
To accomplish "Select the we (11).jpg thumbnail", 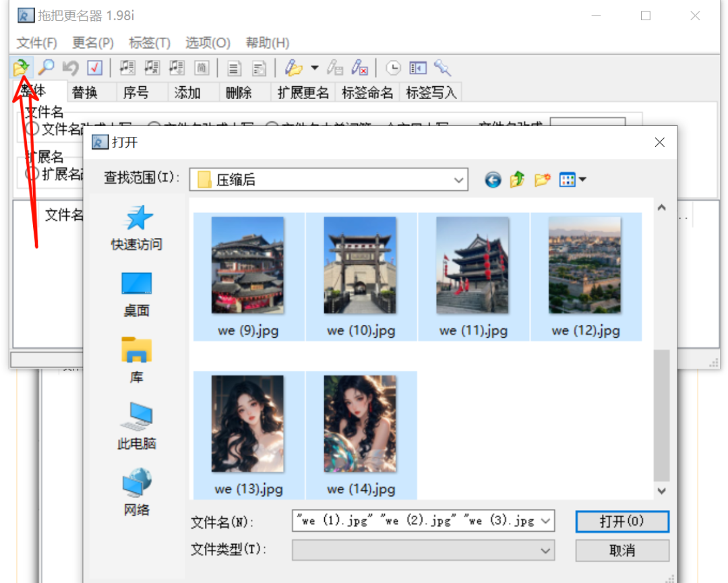I will pyautogui.click(x=473, y=277).
